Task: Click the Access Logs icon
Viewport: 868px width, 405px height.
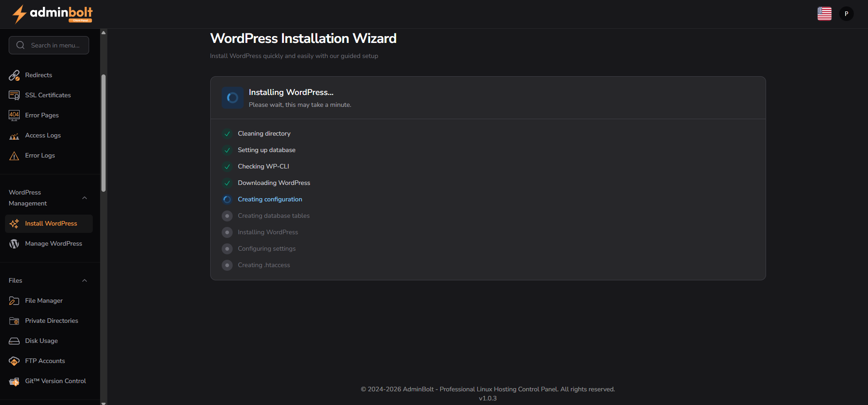Action: [x=14, y=136]
